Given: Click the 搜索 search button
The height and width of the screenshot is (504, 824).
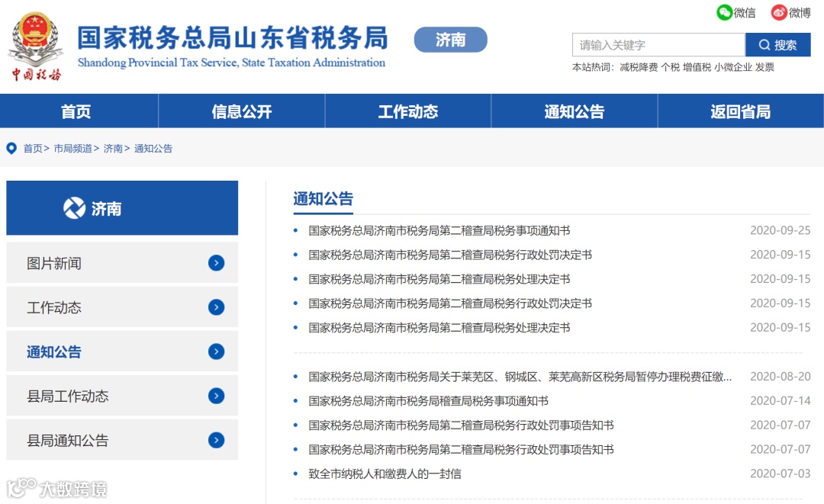Looking at the screenshot, I should click(x=777, y=45).
